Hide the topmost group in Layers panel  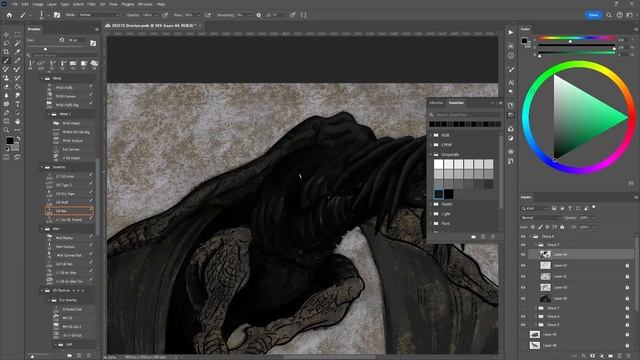point(523,236)
